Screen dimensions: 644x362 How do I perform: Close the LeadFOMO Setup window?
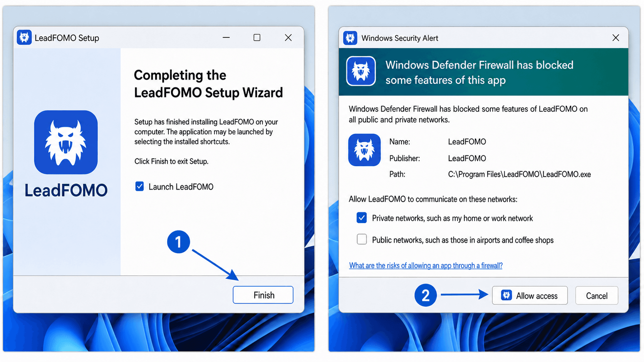click(x=288, y=37)
